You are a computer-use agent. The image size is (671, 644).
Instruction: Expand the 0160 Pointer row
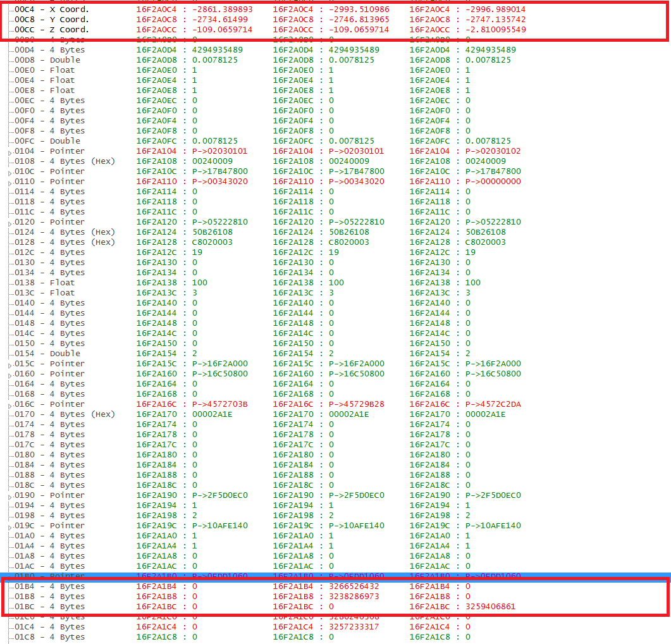coord(10,376)
